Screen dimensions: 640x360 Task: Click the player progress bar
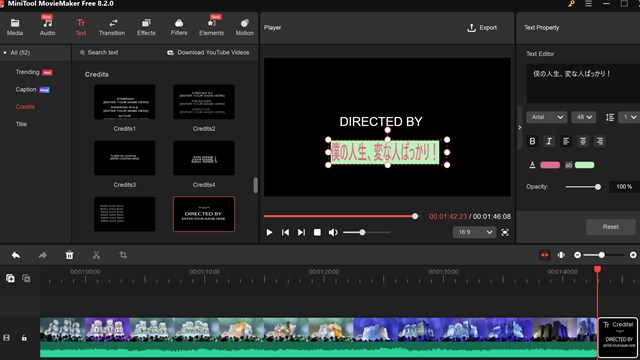coord(341,216)
